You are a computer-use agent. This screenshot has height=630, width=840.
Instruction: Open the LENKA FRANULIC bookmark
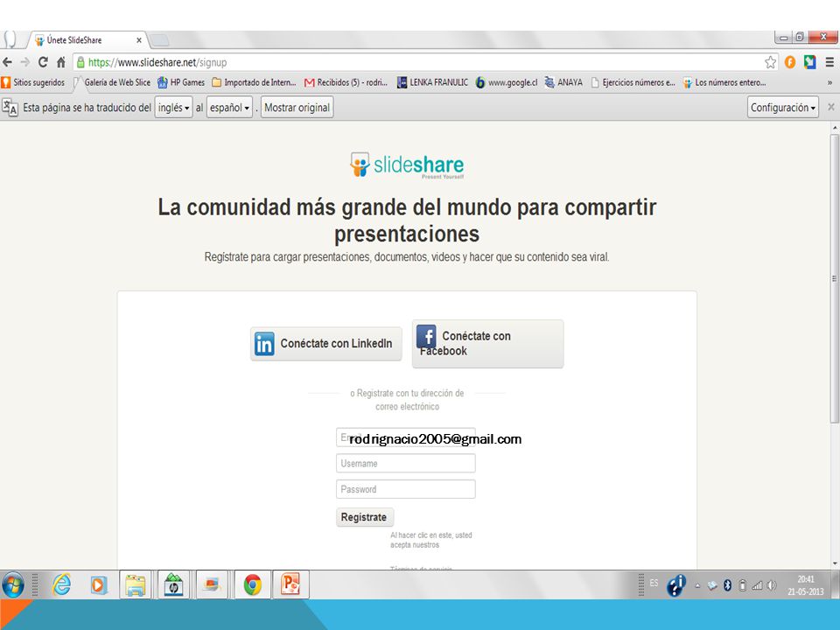432,82
